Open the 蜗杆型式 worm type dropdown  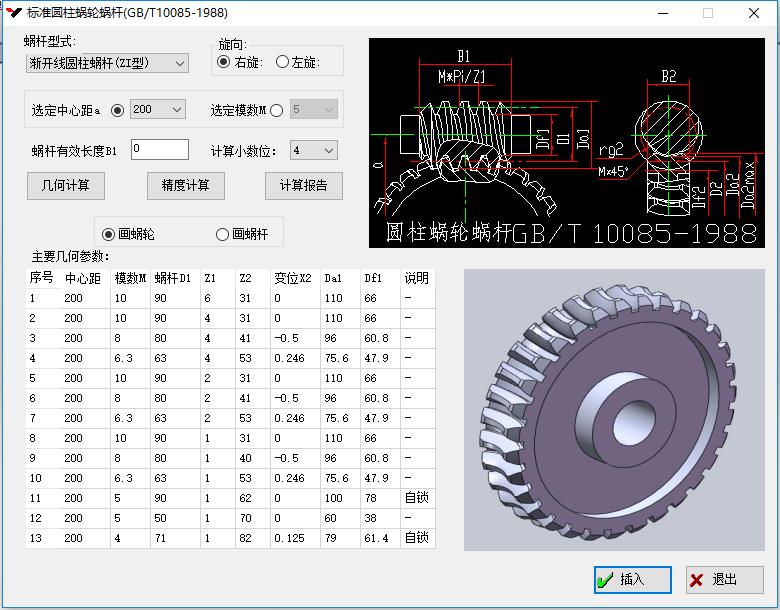[x=107, y=63]
